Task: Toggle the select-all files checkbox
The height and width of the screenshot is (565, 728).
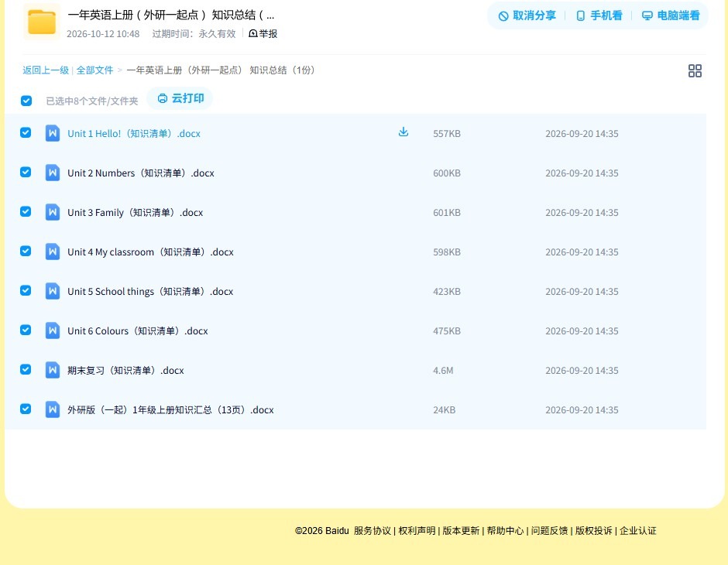Action: (26, 101)
